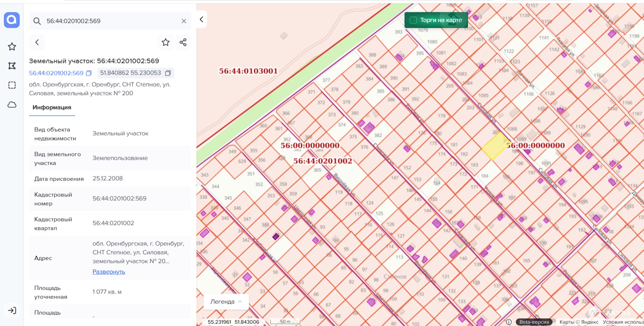Copy coordinates 51.840862 55.230053
This screenshot has width=644, height=326.
click(168, 73)
